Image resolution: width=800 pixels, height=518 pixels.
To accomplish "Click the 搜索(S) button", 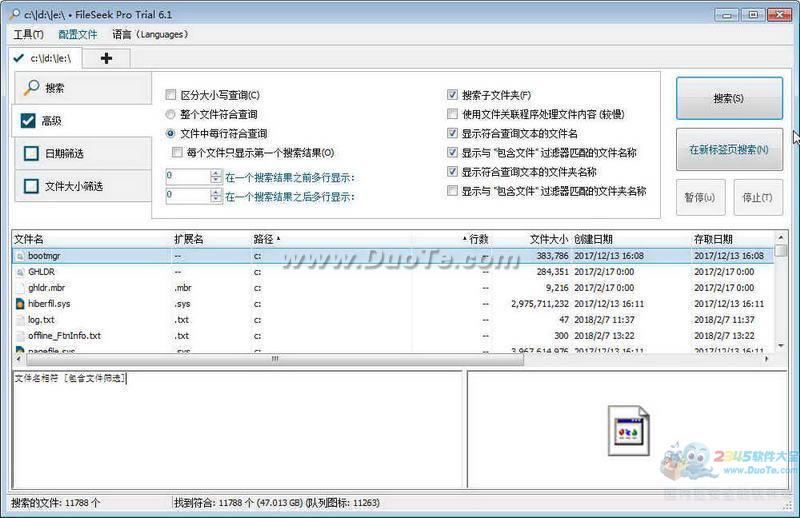I will tap(729, 98).
